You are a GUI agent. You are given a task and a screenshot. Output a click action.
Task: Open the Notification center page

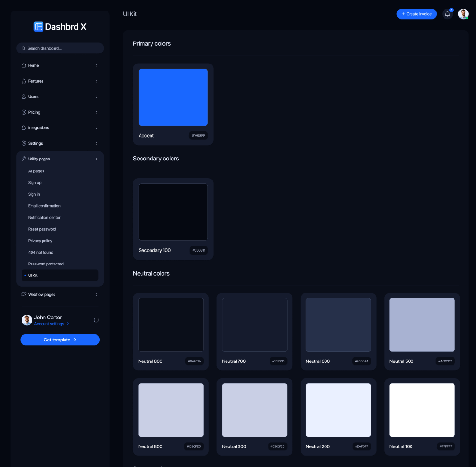tap(44, 217)
